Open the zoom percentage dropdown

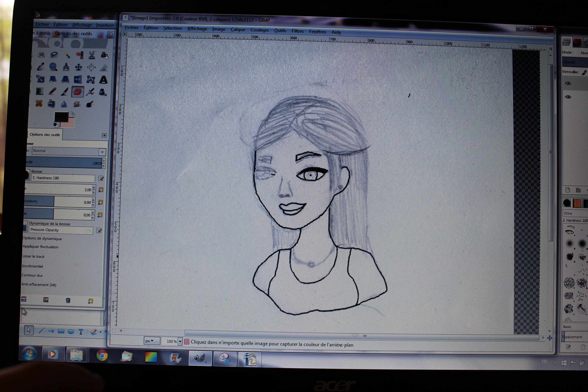(180, 341)
